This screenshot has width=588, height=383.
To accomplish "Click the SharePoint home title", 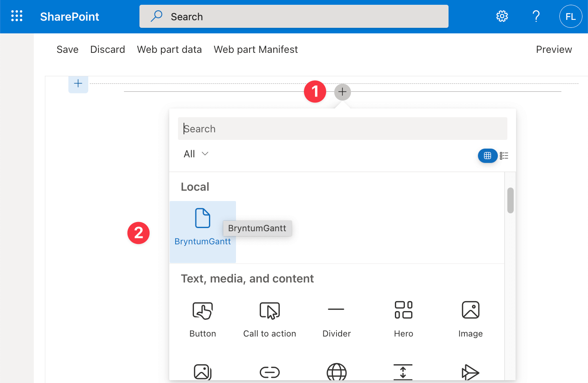I will [x=70, y=17].
